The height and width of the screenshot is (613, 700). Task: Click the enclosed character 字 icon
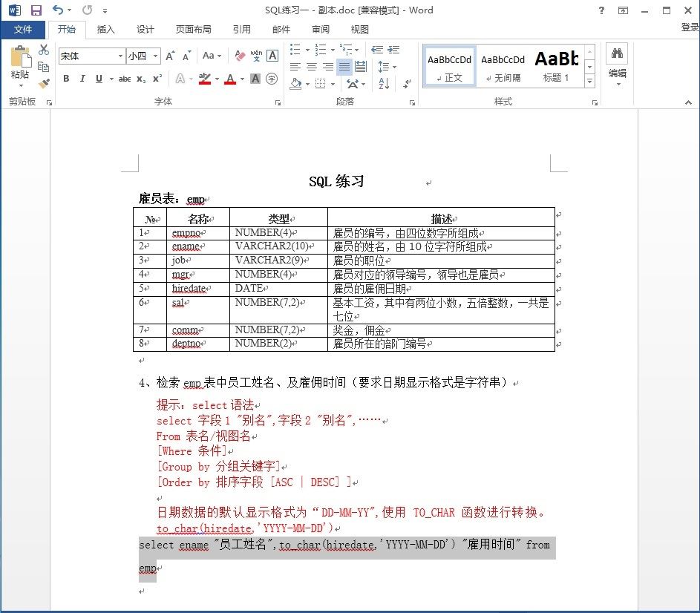click(272, 79)
